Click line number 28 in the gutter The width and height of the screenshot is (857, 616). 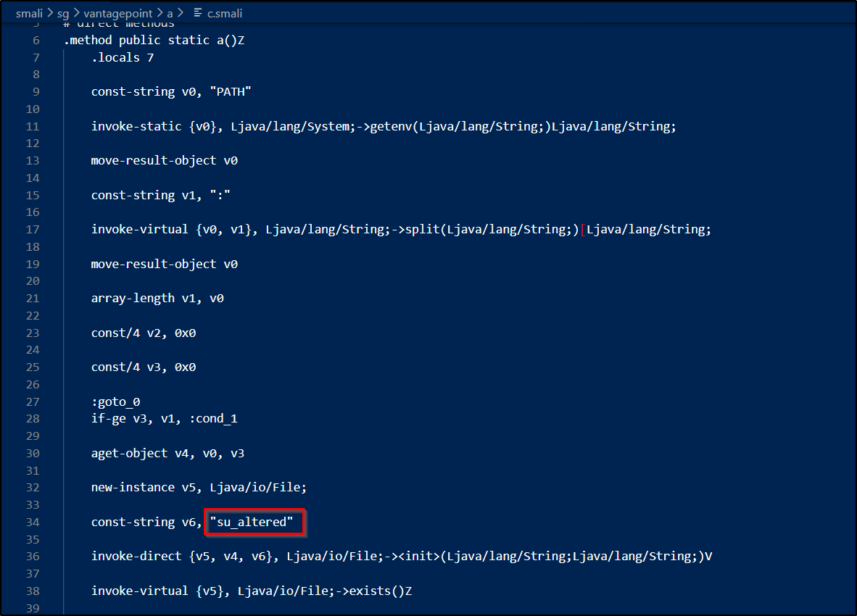pos(33,419)
